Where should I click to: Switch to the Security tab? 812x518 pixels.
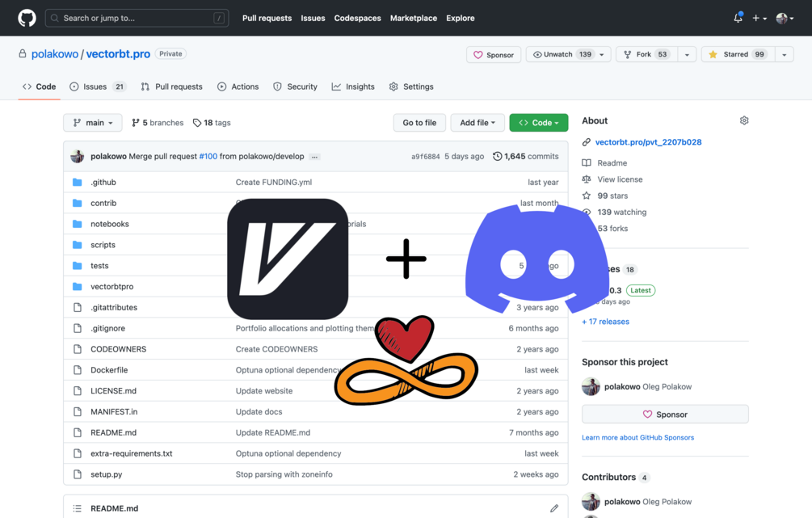pos(295,86)
